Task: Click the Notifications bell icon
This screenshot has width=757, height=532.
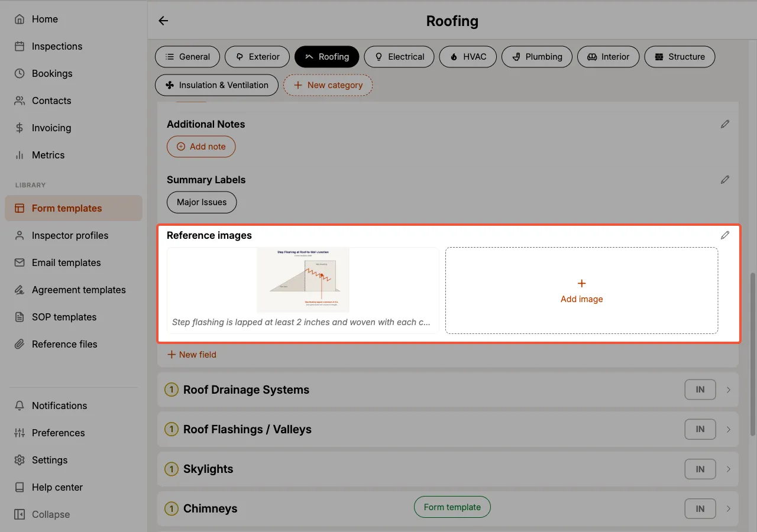Action: pyautogui.click(x=20, y=406)
